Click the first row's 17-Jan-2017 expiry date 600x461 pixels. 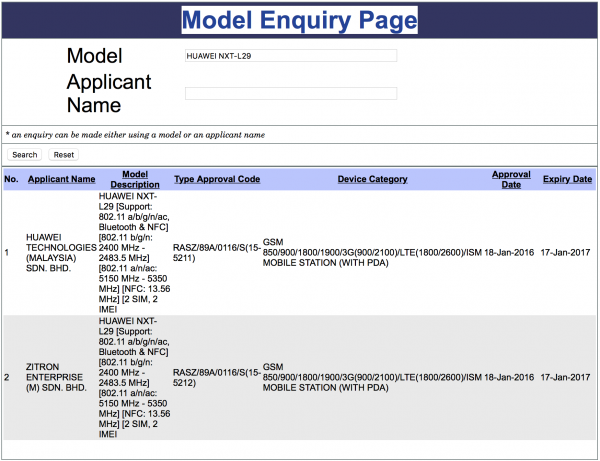(x=566, y=253)
